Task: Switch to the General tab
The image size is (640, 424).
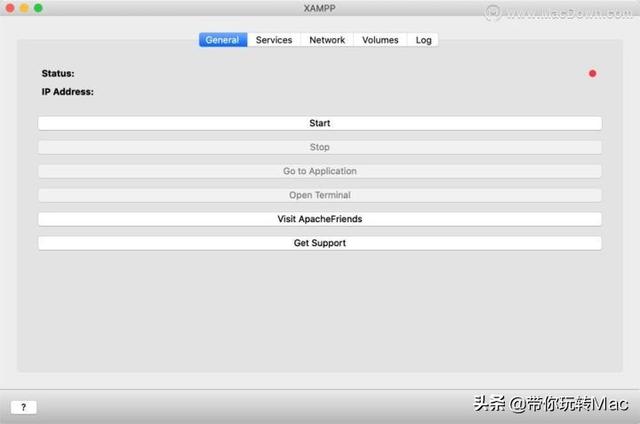Action: [x=223, y=40]
